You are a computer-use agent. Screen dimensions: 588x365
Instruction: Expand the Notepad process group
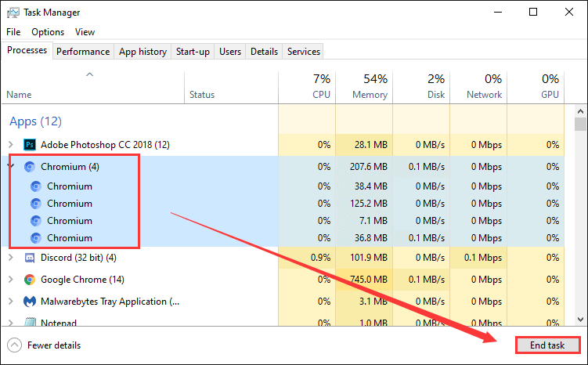pyautogui.click(x=11, y=322)
